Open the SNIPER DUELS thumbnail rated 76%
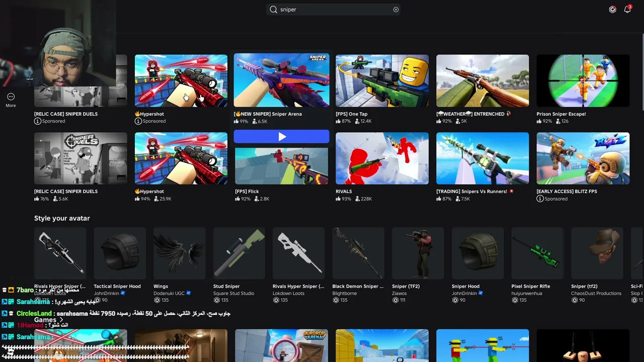The image size is (644, 362). click(80, 158)
